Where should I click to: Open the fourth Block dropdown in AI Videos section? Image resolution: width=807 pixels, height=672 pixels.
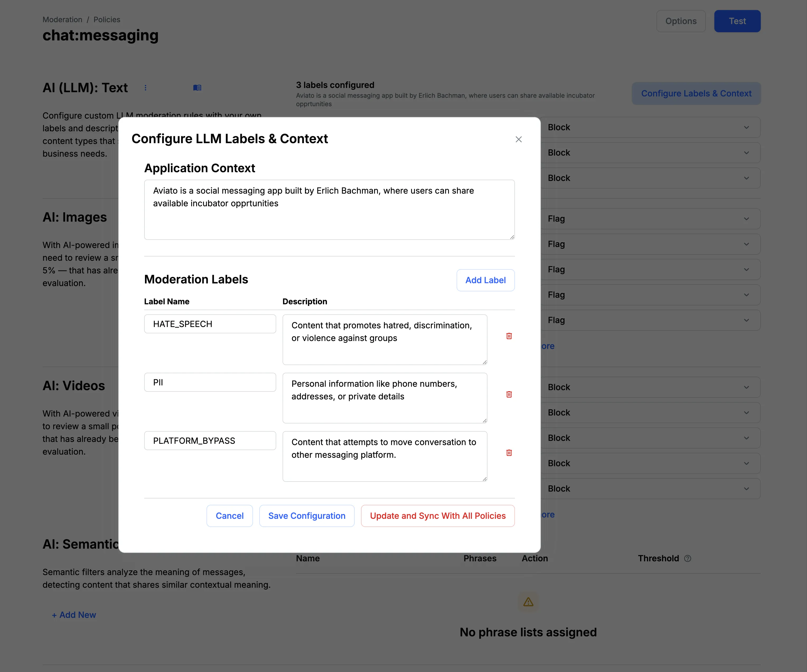point(650,463)
